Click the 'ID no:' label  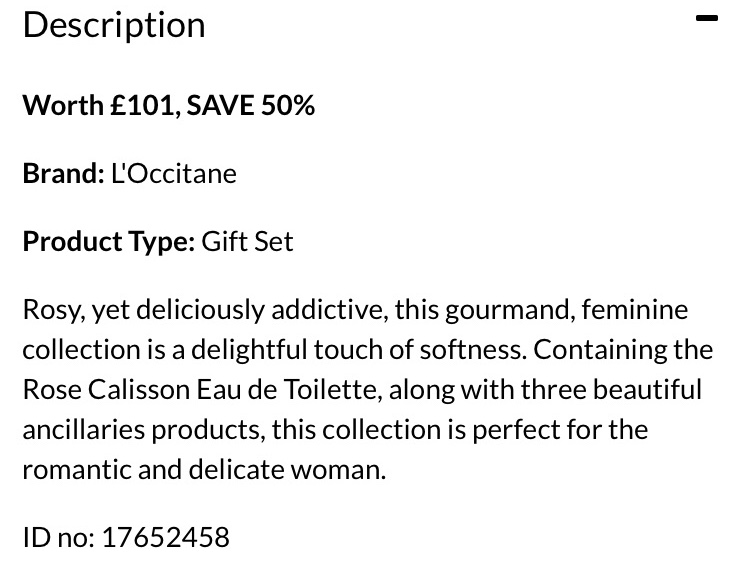click(x=58, y=537)
